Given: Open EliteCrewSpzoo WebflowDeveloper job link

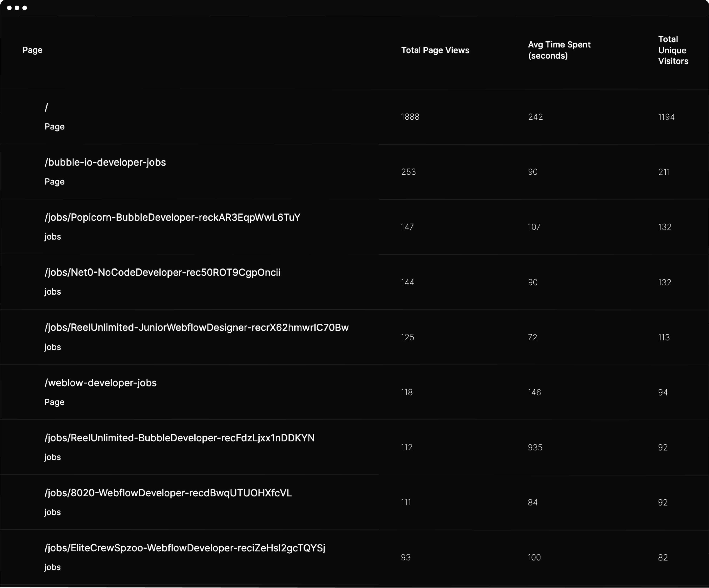Looking at the screenshot, I should (x=185, y=548).
